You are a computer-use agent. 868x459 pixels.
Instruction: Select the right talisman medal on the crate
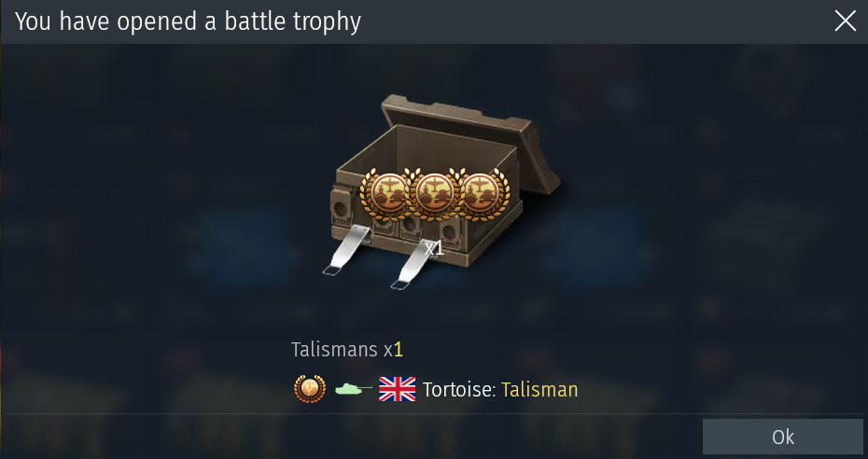click(481, 194)
